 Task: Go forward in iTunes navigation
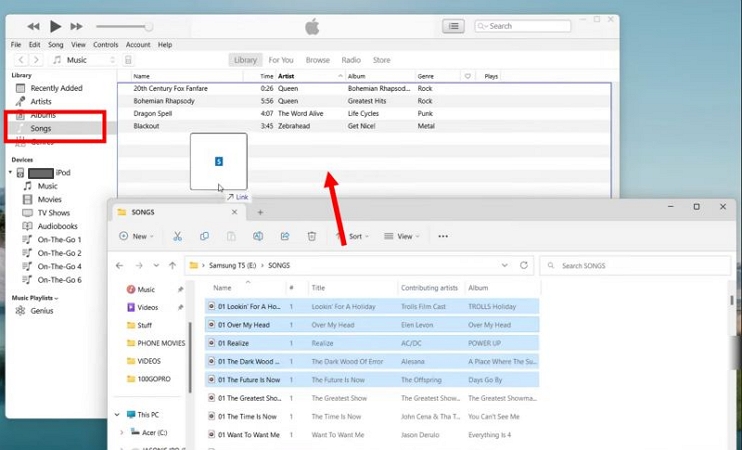pos(36,60)
